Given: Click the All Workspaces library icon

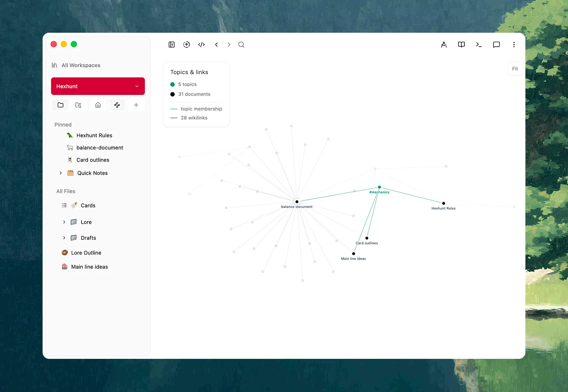Looking at the screenshot, I should click(x=54, y=65).
